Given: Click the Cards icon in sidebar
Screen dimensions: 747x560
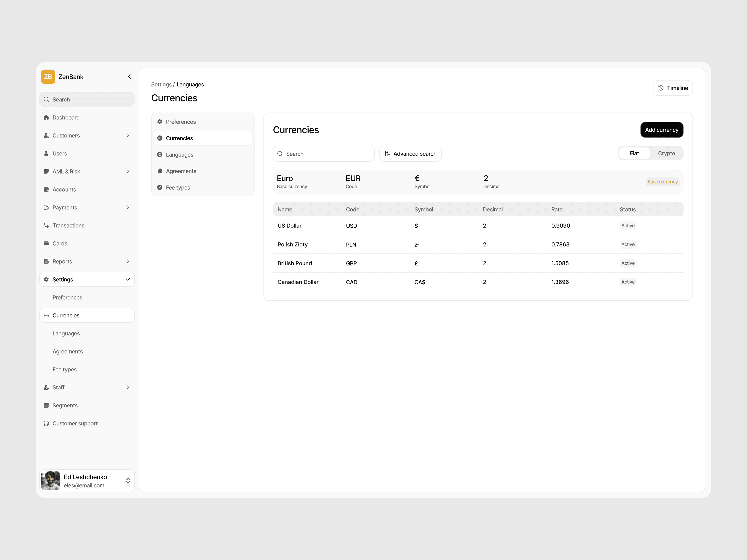Looking at the screenshot, I should pos(46,243).
